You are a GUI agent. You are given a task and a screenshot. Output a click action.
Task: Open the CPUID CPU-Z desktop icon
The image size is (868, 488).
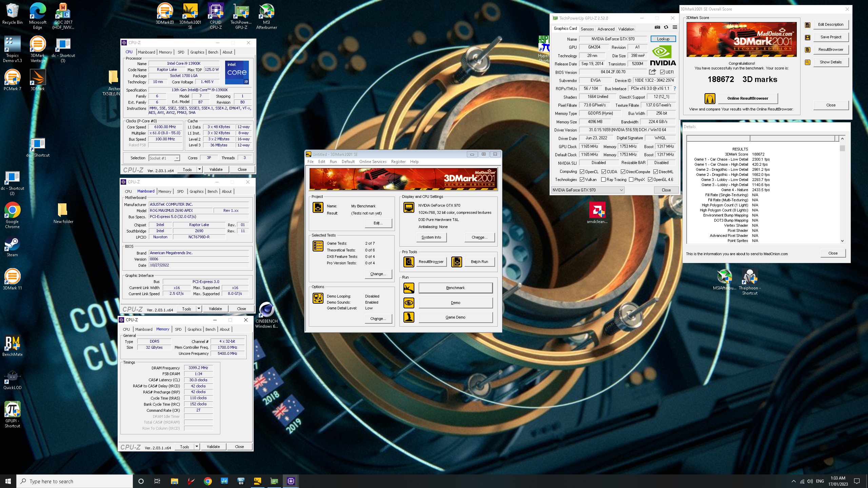tap(216, 16)
